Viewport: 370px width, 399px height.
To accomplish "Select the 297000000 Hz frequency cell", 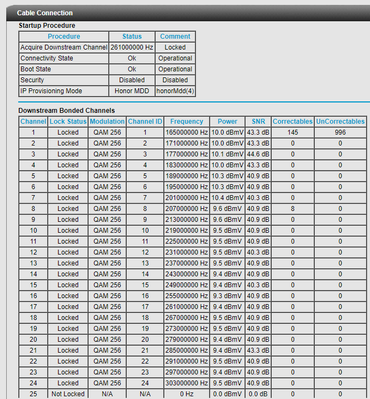I will tap(187, 372).
